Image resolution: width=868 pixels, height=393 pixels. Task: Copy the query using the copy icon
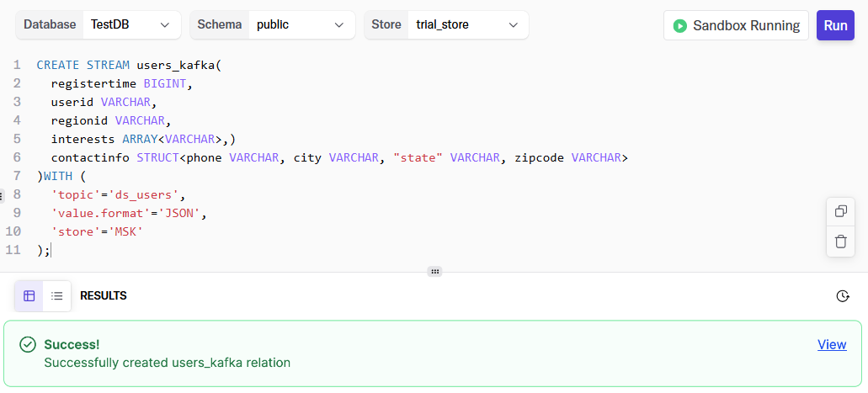coord(840,211)
